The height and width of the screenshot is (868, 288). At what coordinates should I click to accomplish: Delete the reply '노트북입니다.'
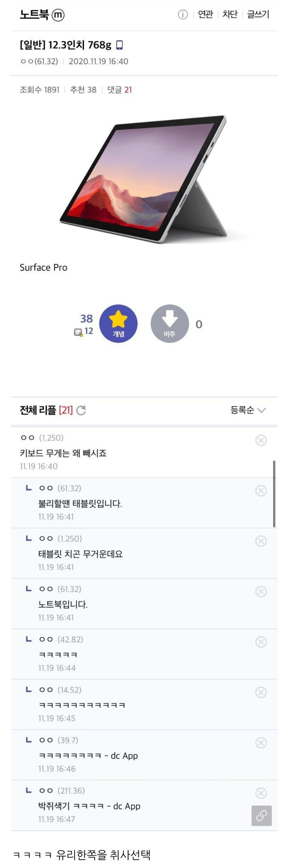pos(261,592)
